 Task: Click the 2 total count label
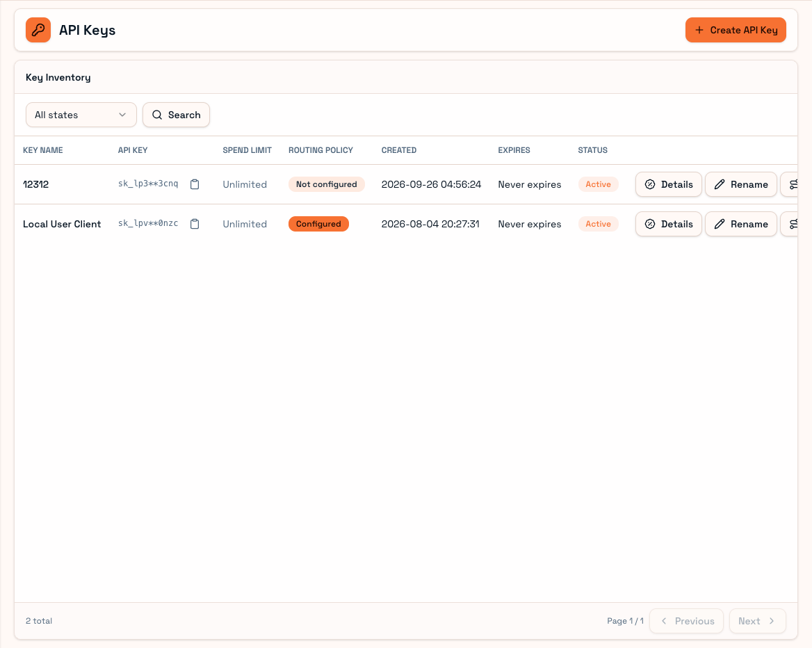click(39, 621)
